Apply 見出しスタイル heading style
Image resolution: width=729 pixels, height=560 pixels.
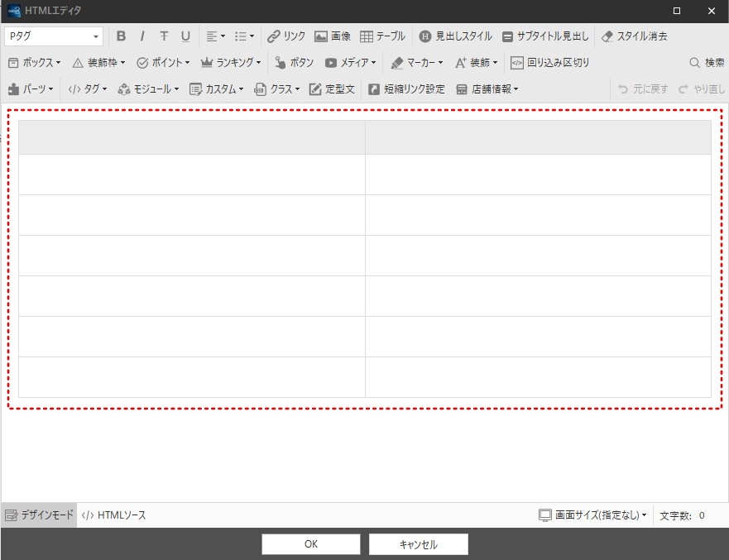click(x=456, y=36)
